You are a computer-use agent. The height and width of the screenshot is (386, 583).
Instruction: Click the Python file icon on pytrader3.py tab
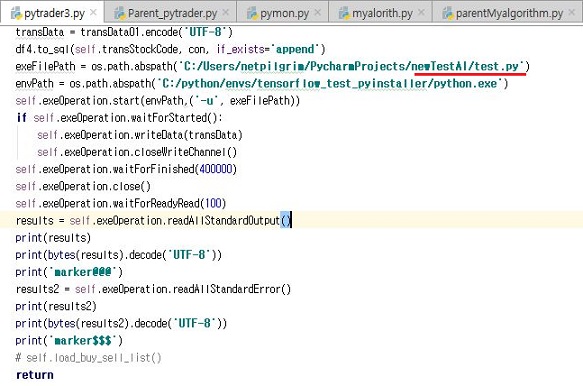16,13
